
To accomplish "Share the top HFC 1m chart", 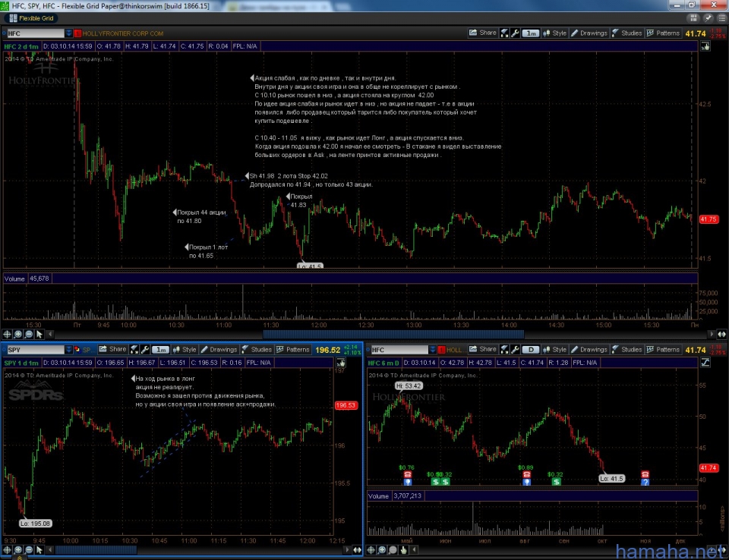I will (x=483, y=33).
